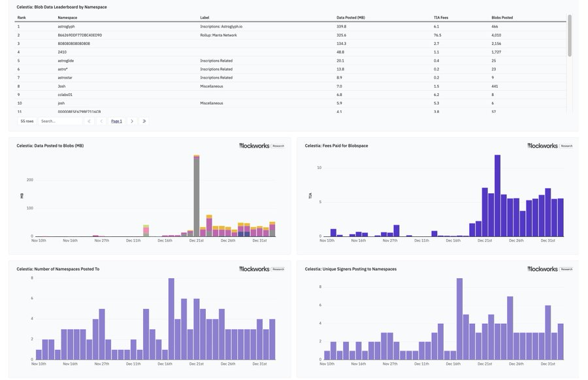Click the Page 1 link
The width and height of the screenshot is (588, 380).
[116, 121]
